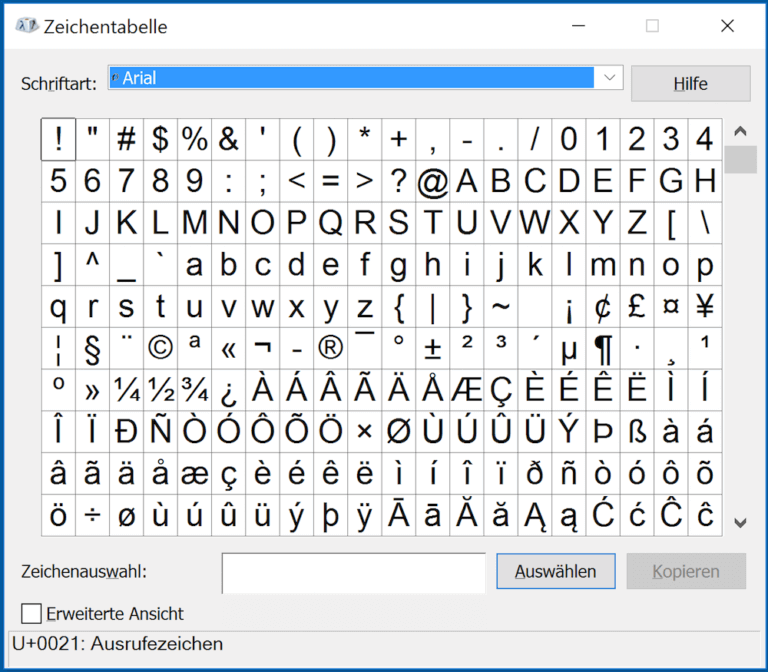
Task: Click the scroll down arrow of the character grid
Action: click(x=740, y=523)
